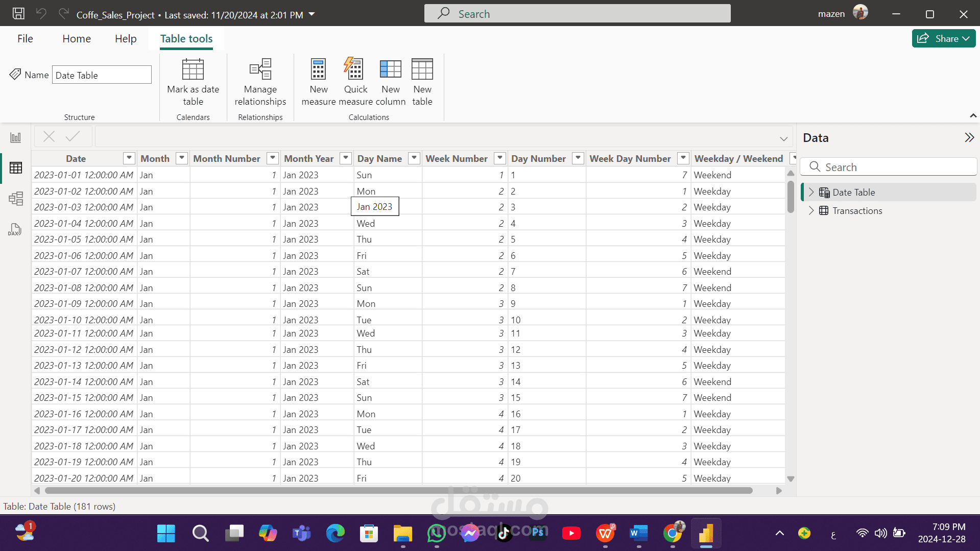The width and height of the screenshot is (980, 551).
Task: Open Day Number column filter dropdown
Action: (578, 158)
